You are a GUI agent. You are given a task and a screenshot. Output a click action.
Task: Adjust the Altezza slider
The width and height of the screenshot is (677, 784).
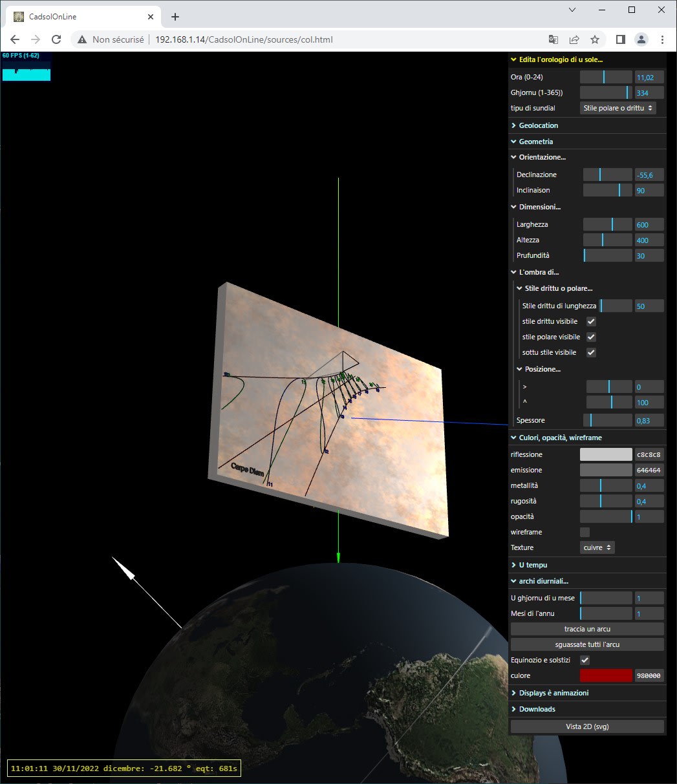pos(608,240)
